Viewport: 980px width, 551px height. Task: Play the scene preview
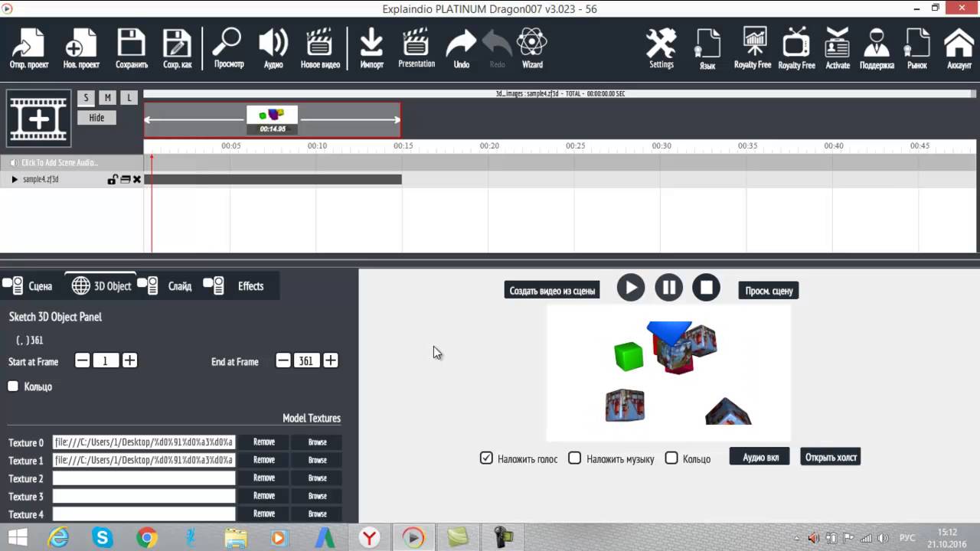pos(631,288)
